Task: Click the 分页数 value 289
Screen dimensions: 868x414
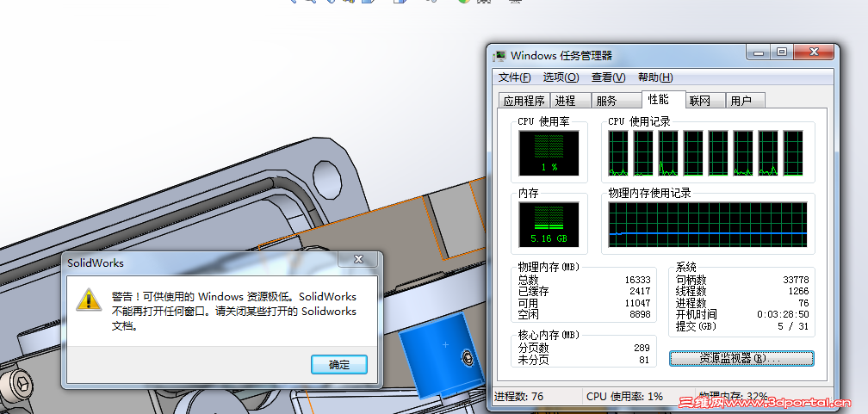Action: coord(642,348)
